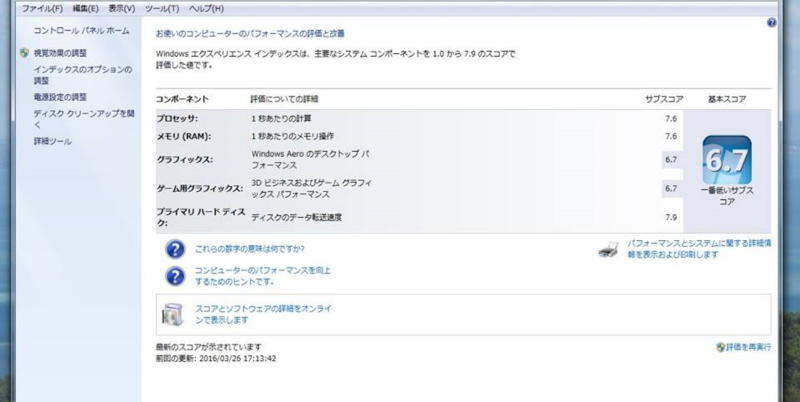Viewport: 800px width, 402px height.
Task: Click the 前回の更新 timestamp text
Action: tap(216, 359)
